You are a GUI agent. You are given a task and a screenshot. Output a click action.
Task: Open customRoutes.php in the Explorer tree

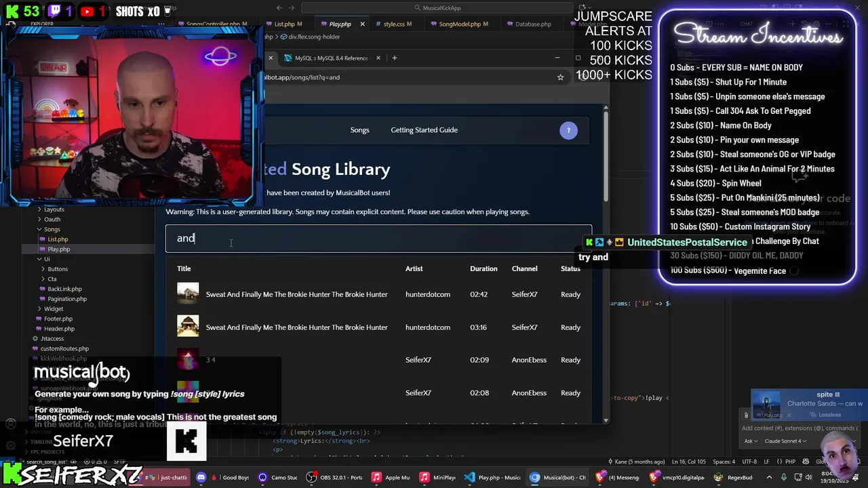(64, 348)
